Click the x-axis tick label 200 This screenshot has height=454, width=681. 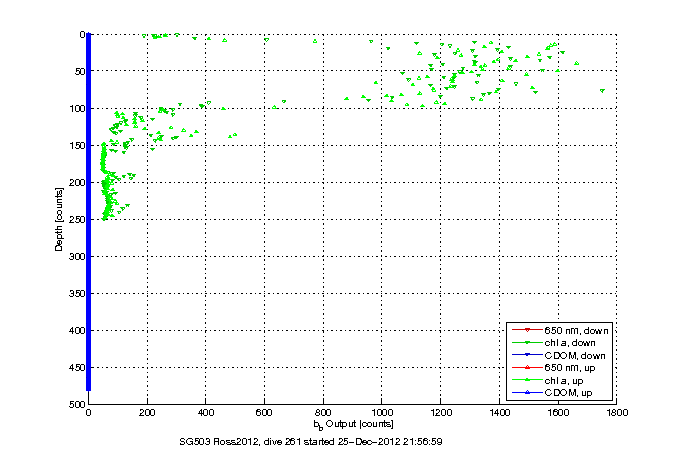[147, 413]
